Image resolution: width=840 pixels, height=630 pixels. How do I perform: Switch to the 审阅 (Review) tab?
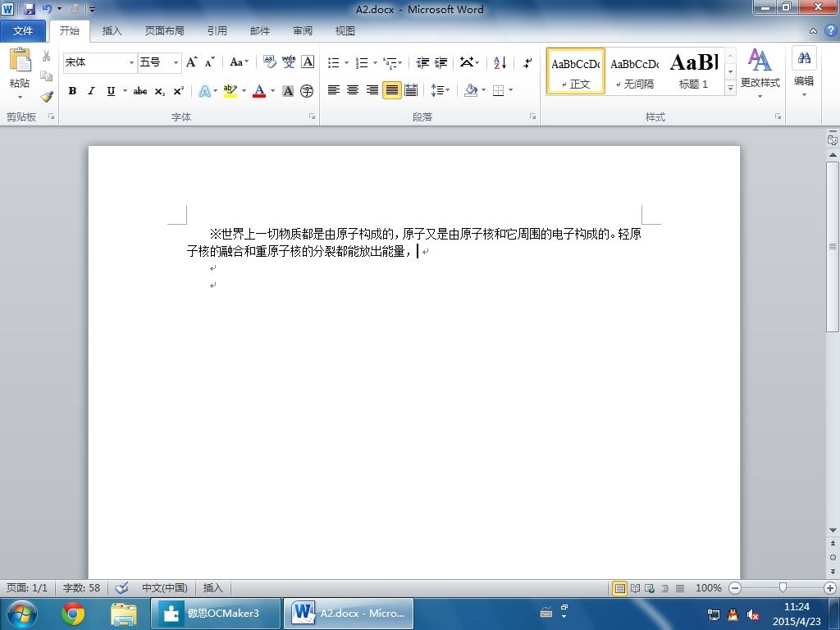[303, 31]
